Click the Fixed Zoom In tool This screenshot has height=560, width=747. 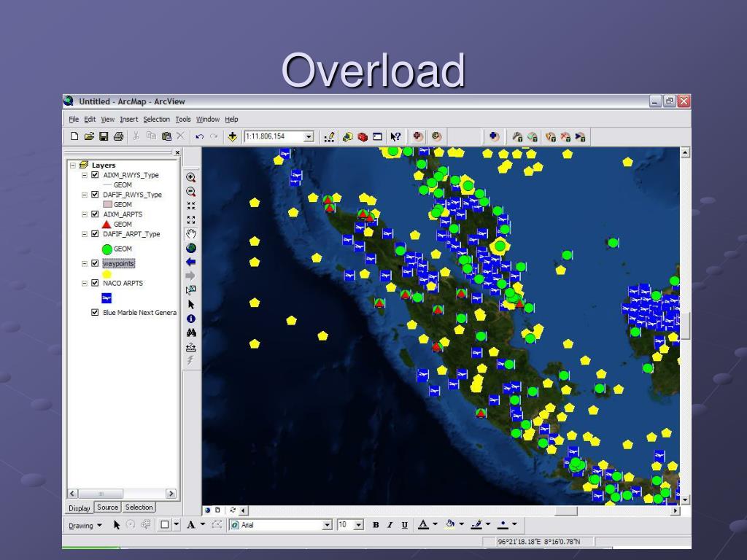(x=191, y=206)
